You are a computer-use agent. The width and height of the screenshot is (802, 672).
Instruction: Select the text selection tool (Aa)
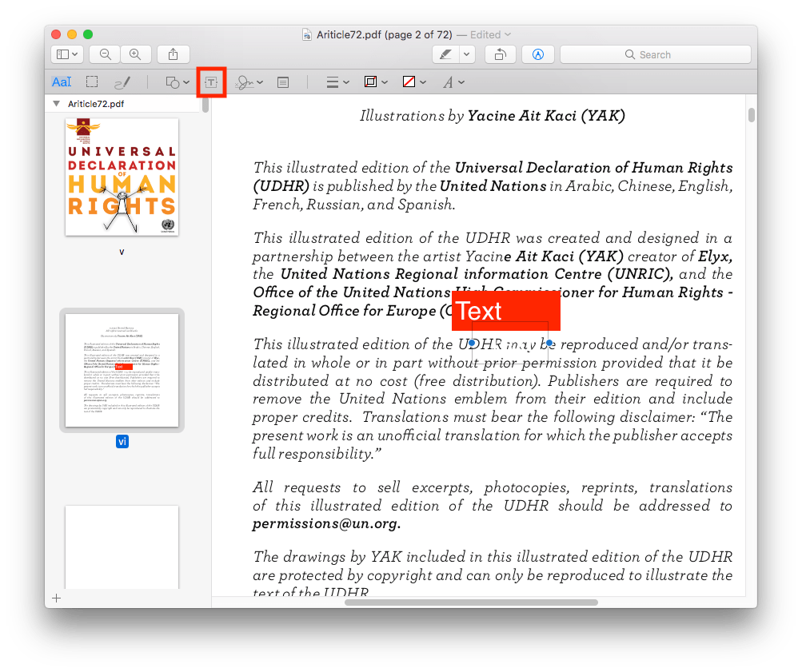pyautogui.click(x=62, y=82)
